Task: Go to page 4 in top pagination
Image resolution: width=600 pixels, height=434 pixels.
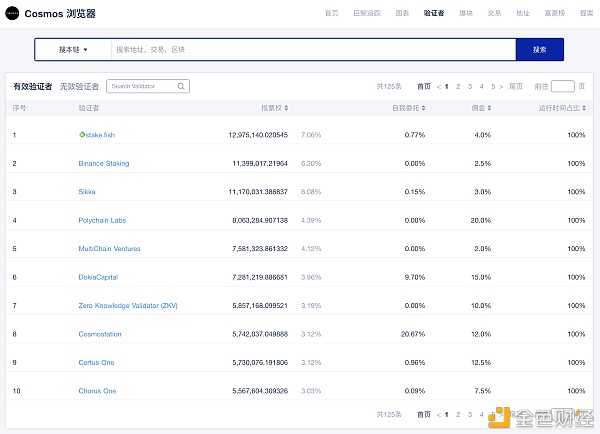Action: coord(482,87)
